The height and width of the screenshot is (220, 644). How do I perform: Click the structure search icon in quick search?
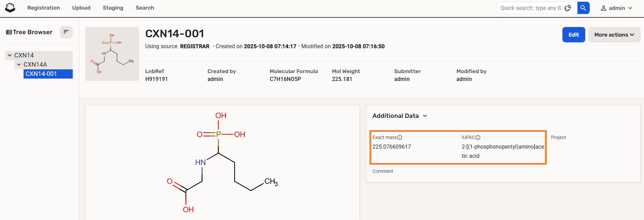coord(568,8)
